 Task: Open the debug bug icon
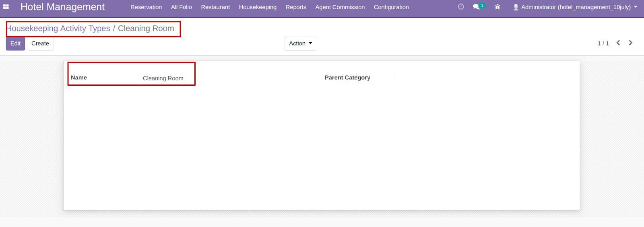497,7
